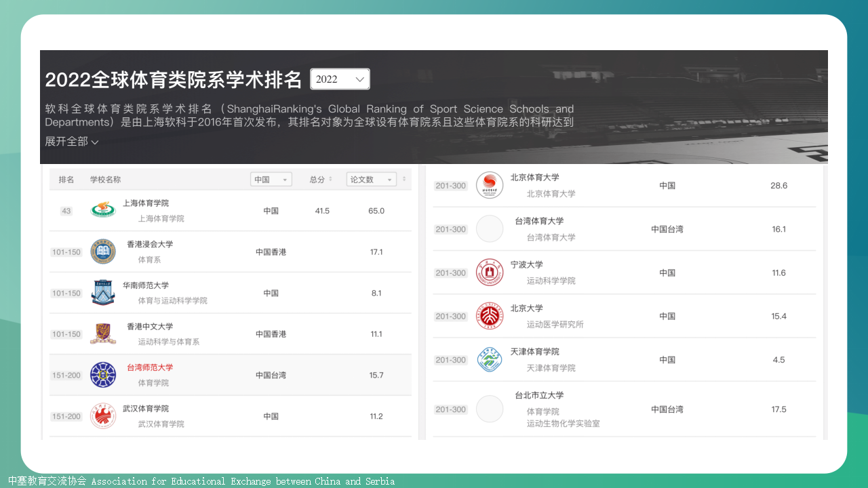Open the 北京体育大学 school name link

535,178
